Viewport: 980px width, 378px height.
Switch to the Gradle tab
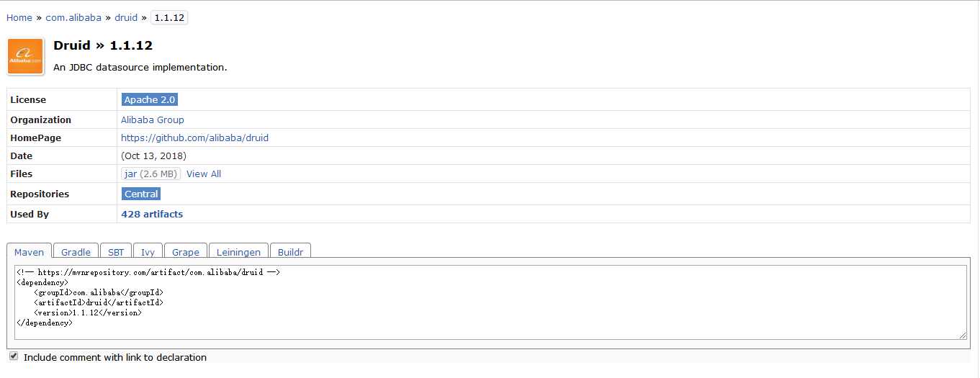pos(76,252)
